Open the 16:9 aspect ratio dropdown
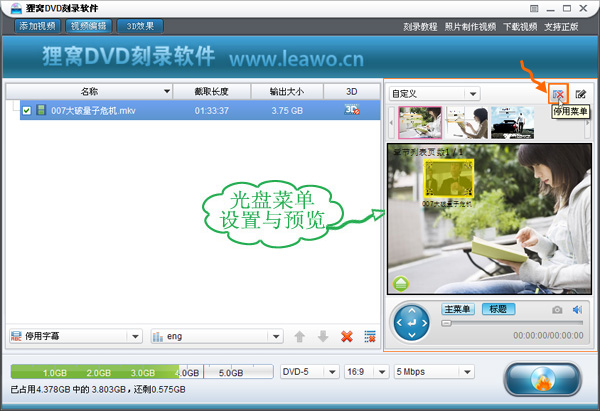 367,372
